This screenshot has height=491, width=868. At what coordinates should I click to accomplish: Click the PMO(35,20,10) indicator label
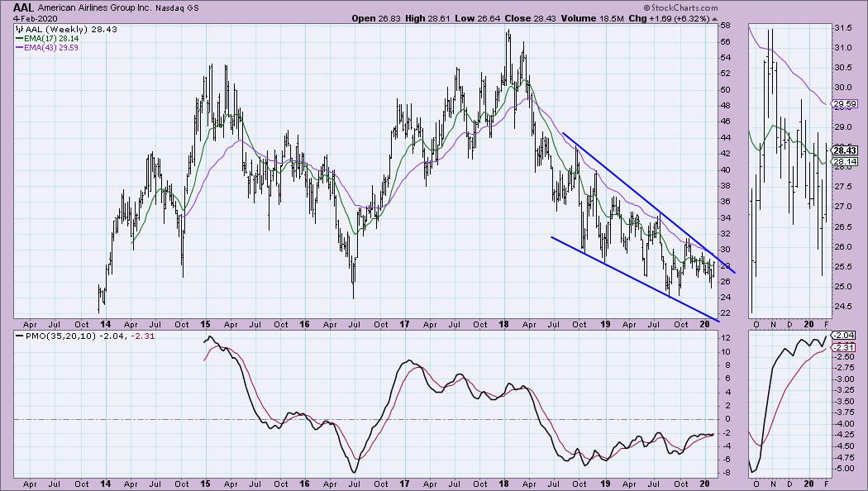(60, 336)
